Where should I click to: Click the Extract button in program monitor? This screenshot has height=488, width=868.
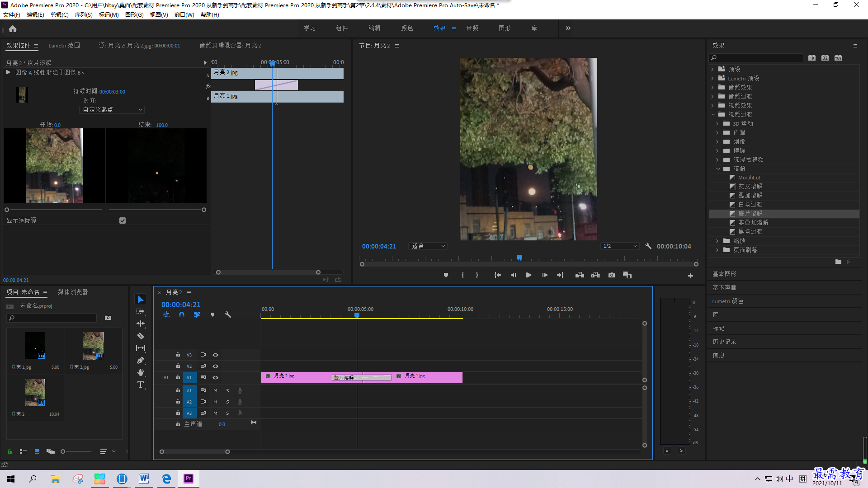click(x=595, y=275)
